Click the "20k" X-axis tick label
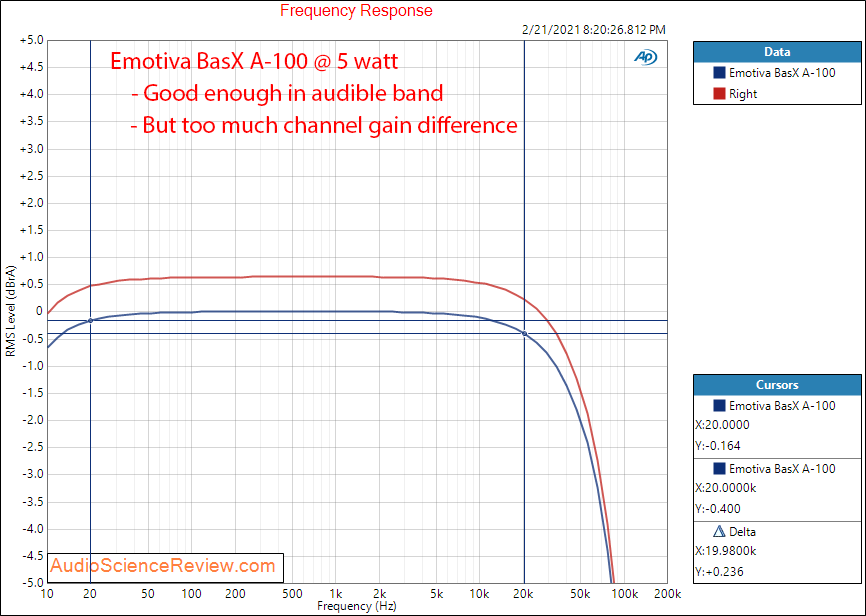 click(524, 594)
